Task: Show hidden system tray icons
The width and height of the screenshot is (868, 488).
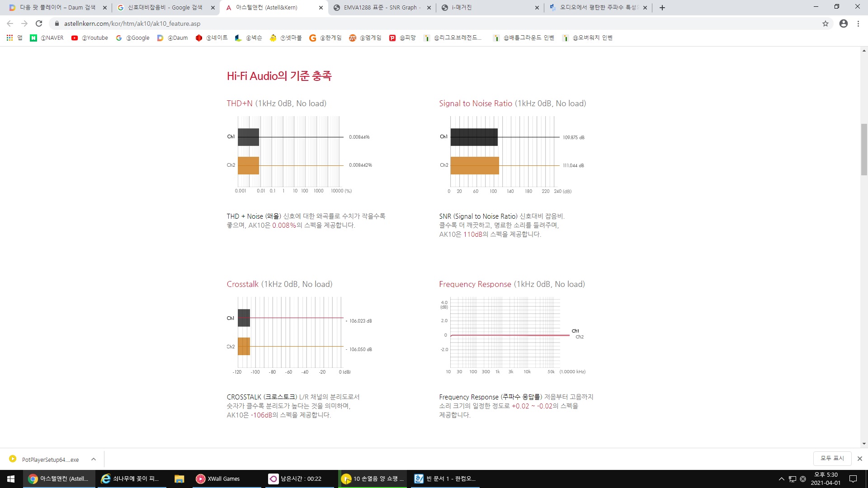Action: (781, 479)
